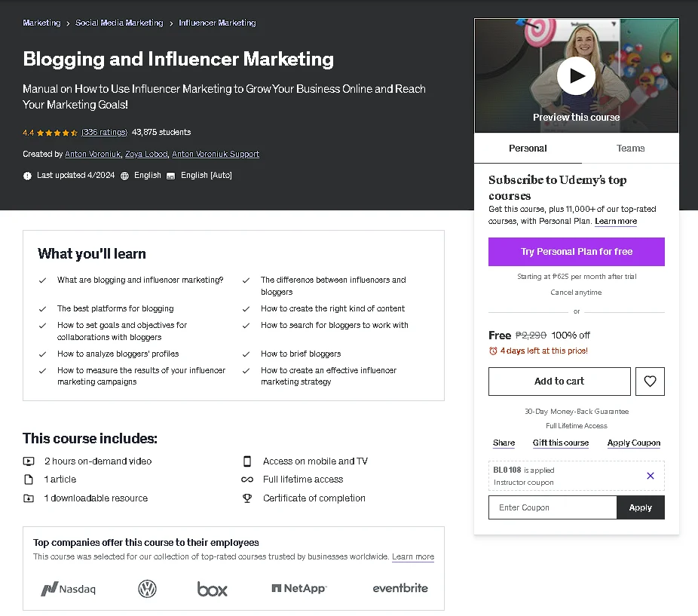Viewport: 698px width, 616px height.
Task: Open Anton Voroniuk Support profile
Action: tap(216, 154)
